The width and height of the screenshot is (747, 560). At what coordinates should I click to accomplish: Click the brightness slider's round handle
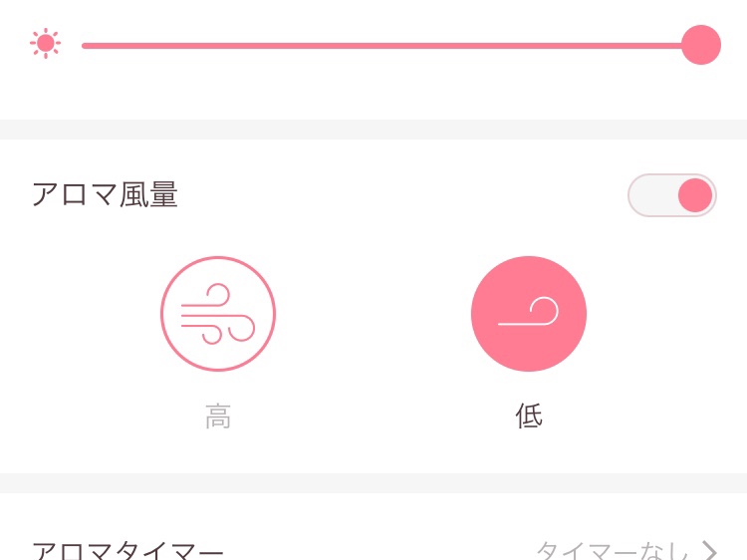pos(701,45)
